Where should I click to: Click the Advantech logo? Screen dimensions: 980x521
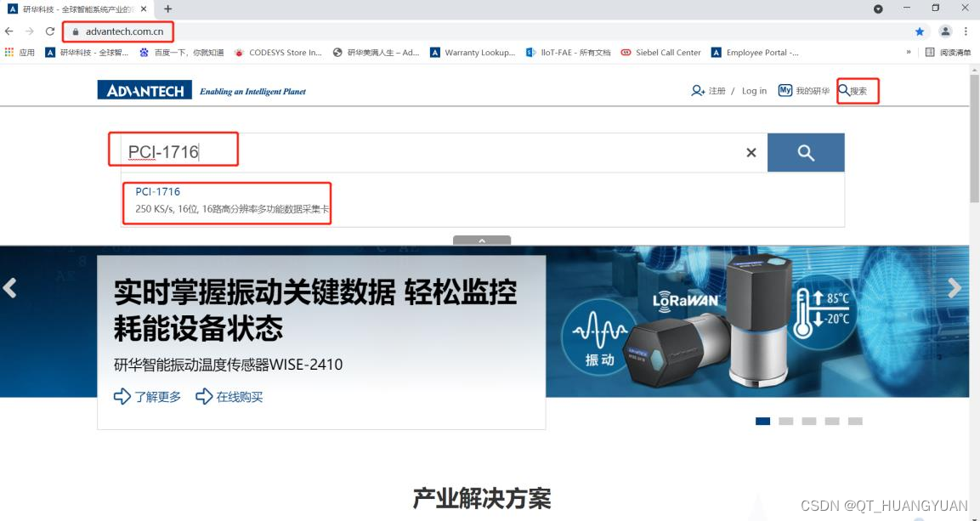144,91
